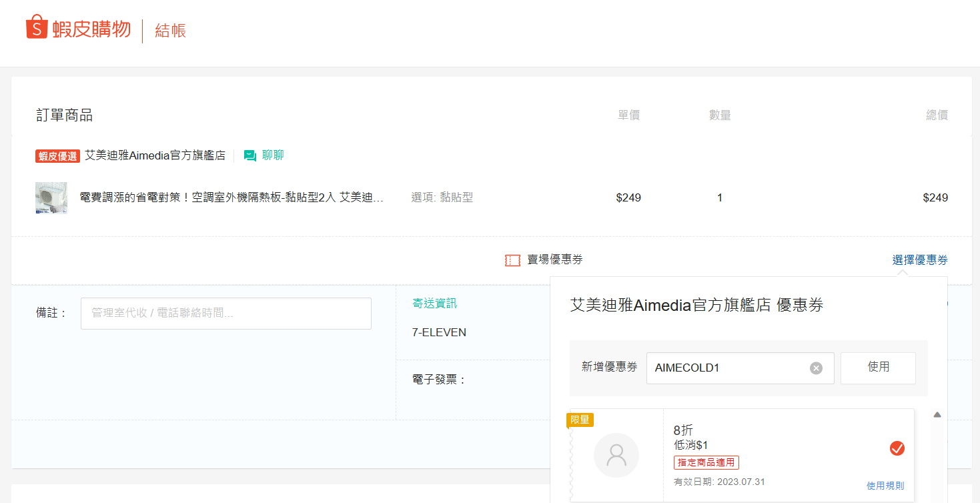
Task: Click the 7-ELEVEN shipping method text
Action: (439, 332)
